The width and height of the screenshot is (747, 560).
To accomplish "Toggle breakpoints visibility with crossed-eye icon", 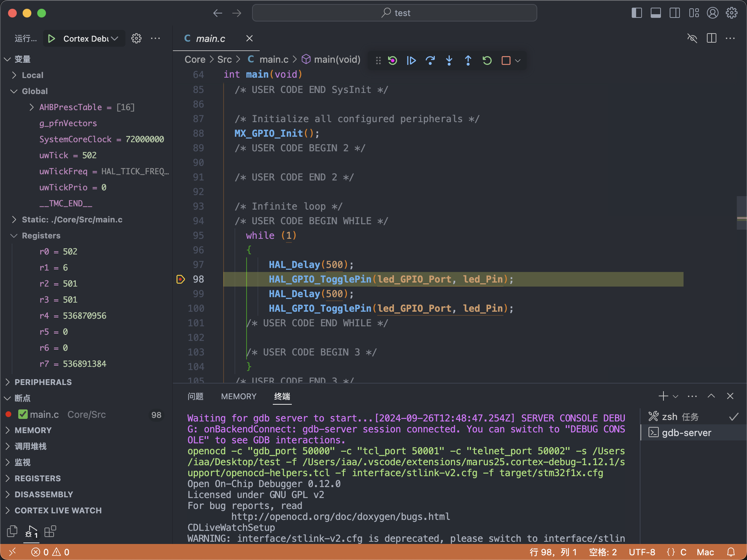I will [693, 38].
